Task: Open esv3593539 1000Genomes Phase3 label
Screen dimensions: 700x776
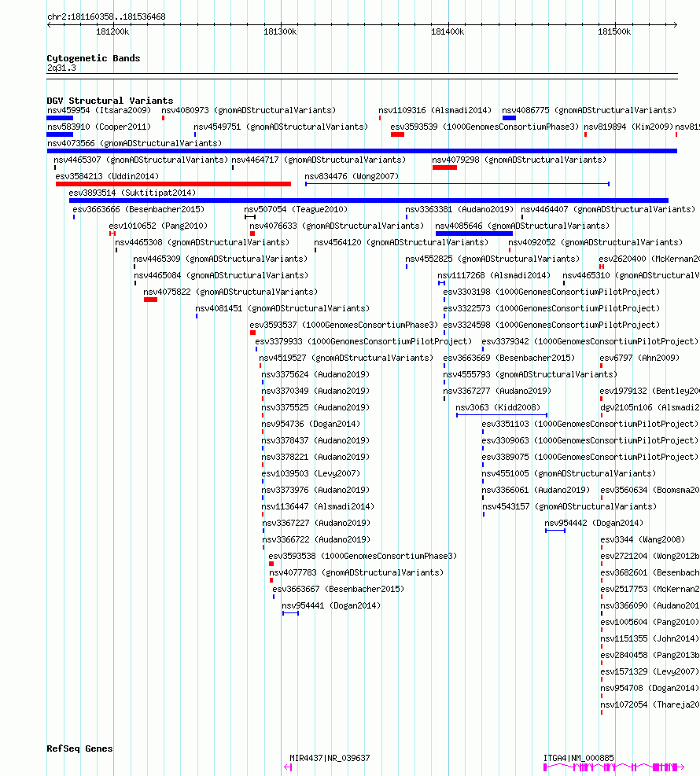Action: 484,127
